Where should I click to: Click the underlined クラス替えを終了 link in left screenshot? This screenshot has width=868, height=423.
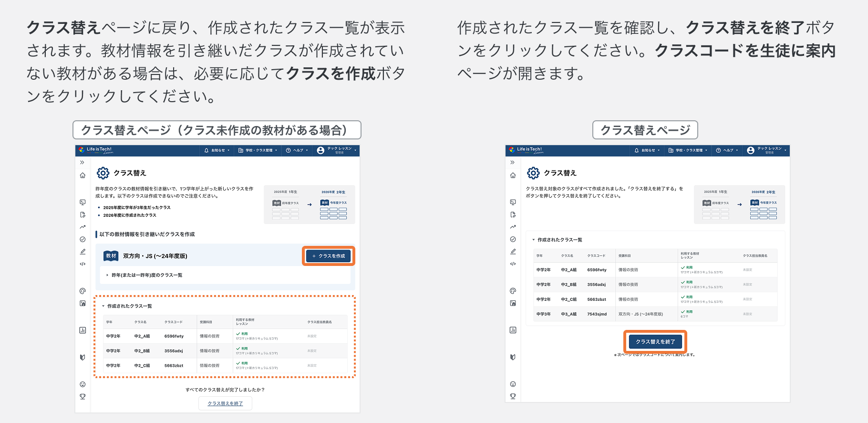pyautogui.click(x=225, y=403)
